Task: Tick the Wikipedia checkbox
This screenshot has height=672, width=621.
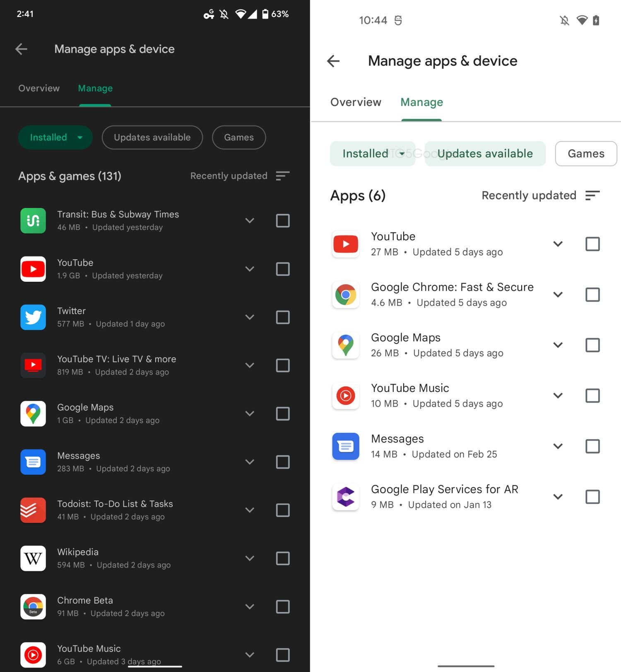Action: [x=283, y=558]
